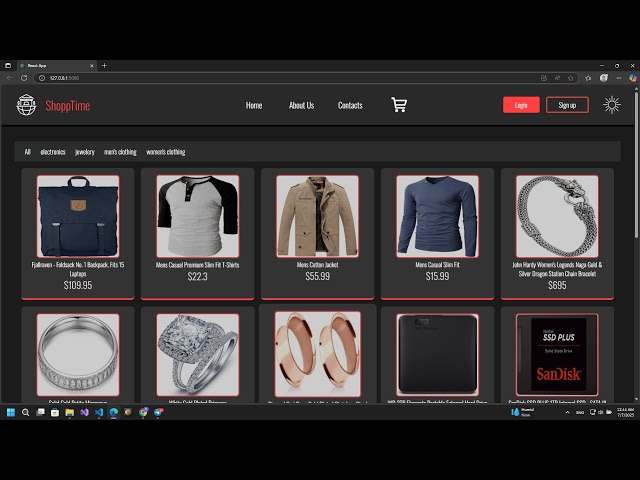Filter products by jewelery

point(85,152)
